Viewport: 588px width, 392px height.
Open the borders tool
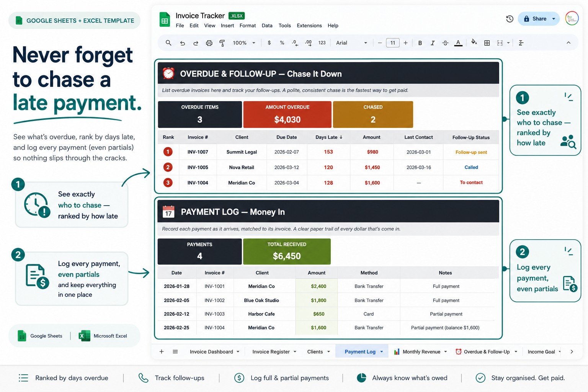tap(487, 43)
